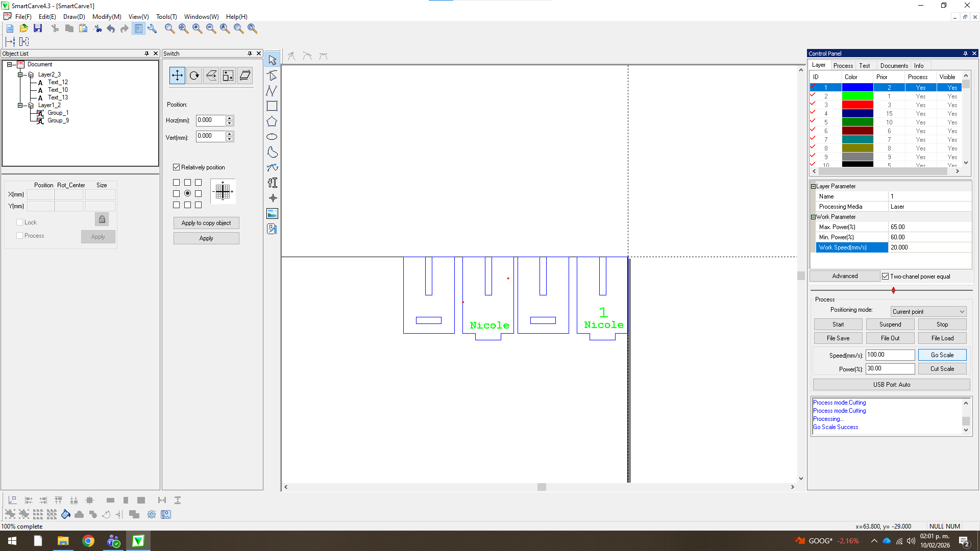This screenshot has height=551, width=980.
Task: Click the Go Scale button
Action: tap(942, 355)
